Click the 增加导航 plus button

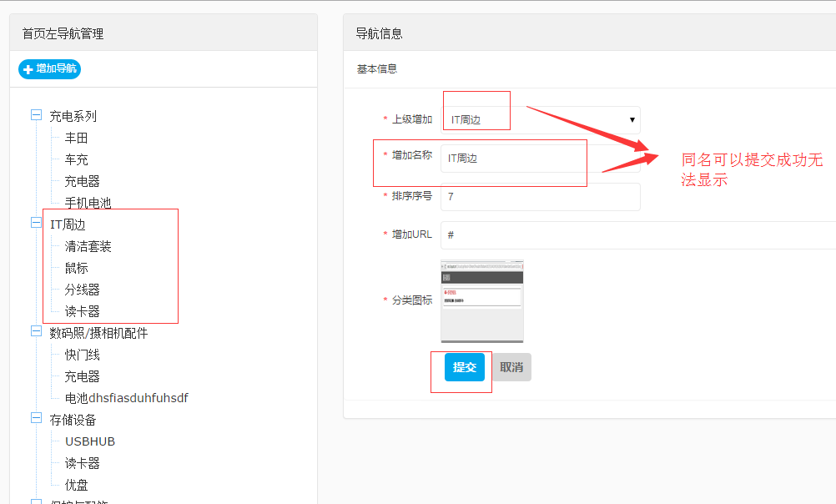(x=49, y=69)
